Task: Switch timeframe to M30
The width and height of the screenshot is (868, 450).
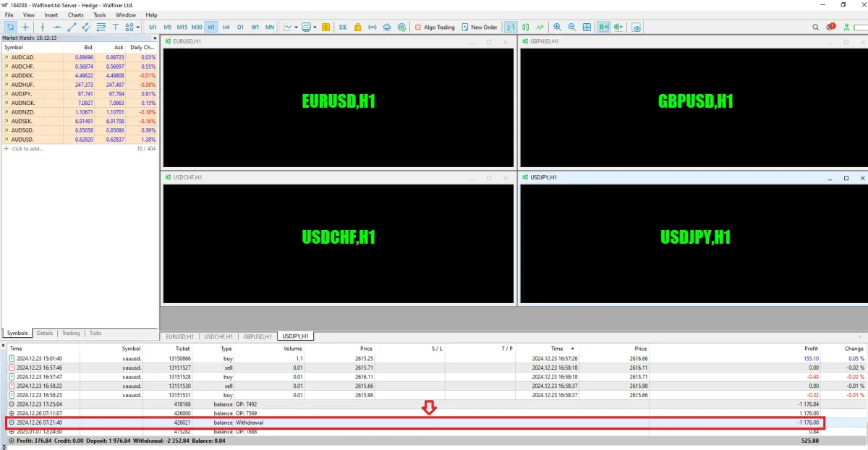Action: (197, 27)
